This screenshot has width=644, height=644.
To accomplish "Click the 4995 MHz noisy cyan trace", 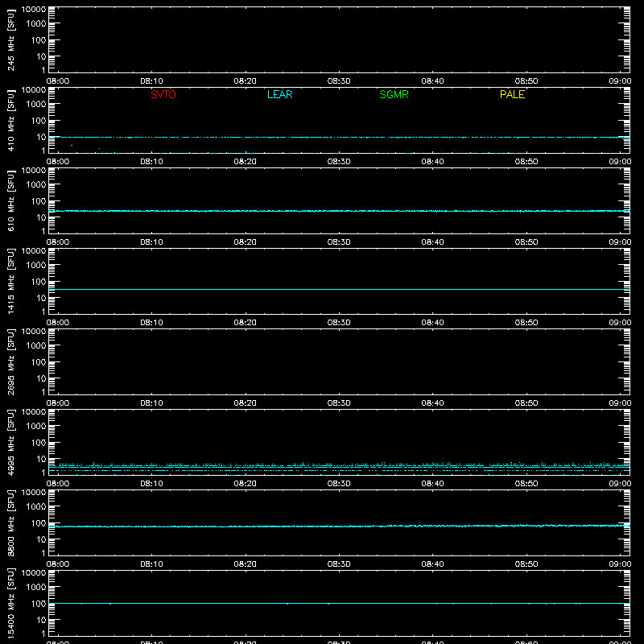I will tap(339, 467).
